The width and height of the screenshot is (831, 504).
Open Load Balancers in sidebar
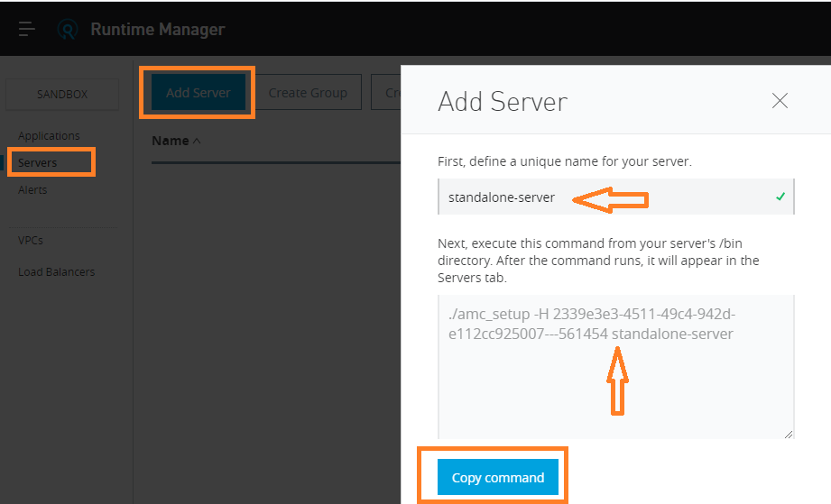pos(56,271)
